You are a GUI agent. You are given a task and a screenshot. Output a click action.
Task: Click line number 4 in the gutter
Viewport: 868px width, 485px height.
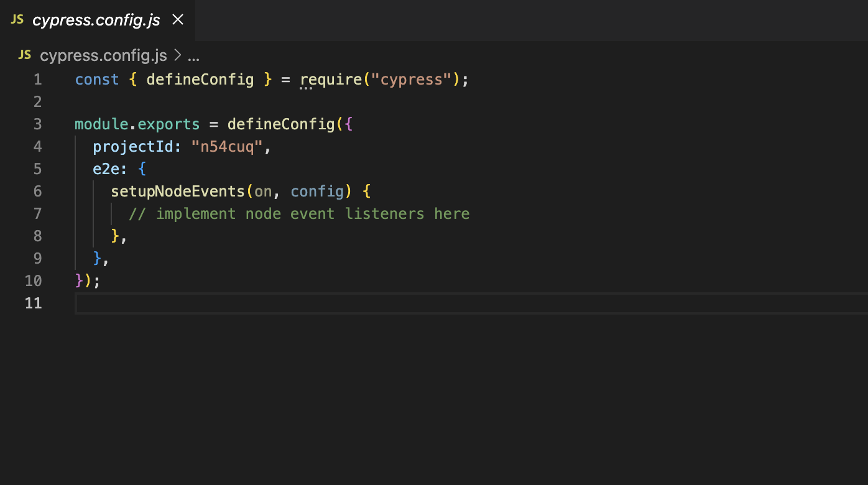[x=37, y=146]
